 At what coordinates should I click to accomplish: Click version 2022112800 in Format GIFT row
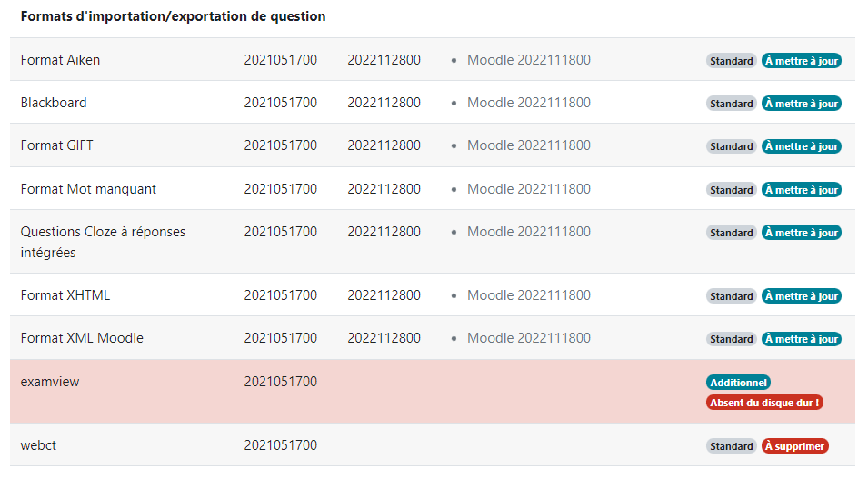pyautogui.click(x=384, y=145)
